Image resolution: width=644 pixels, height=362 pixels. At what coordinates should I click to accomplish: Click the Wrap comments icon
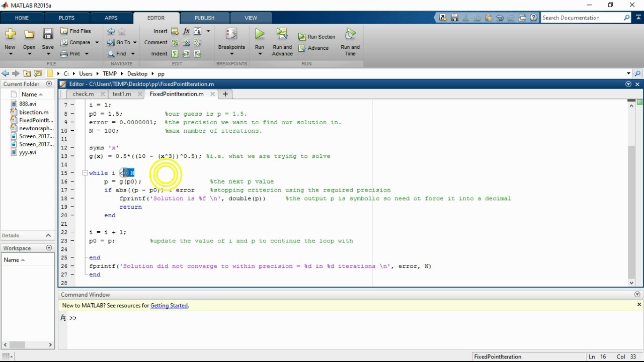coord(197,43)
